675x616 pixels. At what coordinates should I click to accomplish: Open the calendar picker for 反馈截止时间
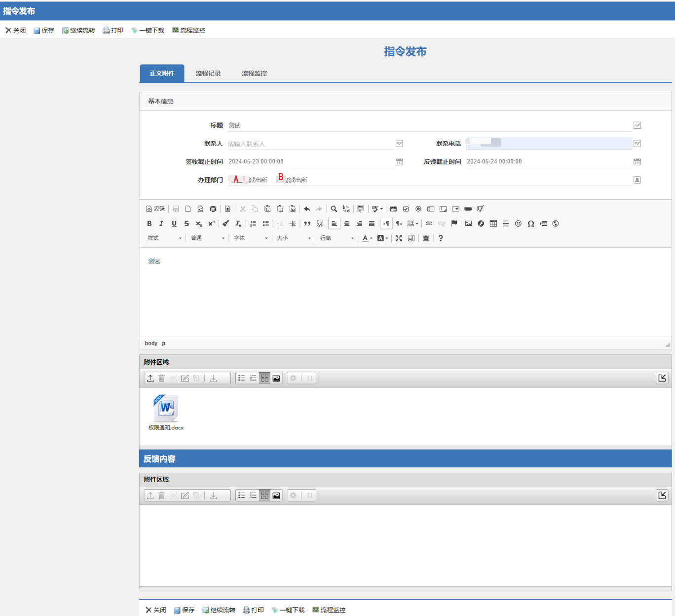tap(637, 162)
